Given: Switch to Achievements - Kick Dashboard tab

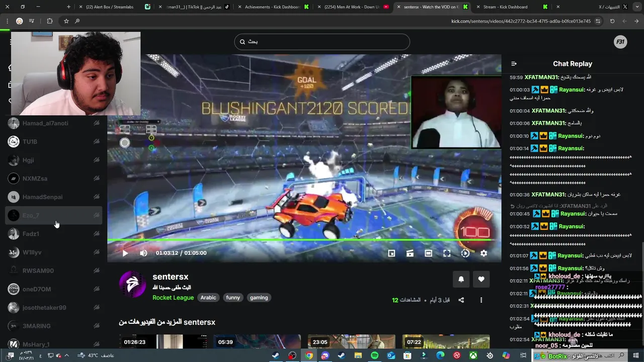Looking at the screenshot, I should point(272,7).
